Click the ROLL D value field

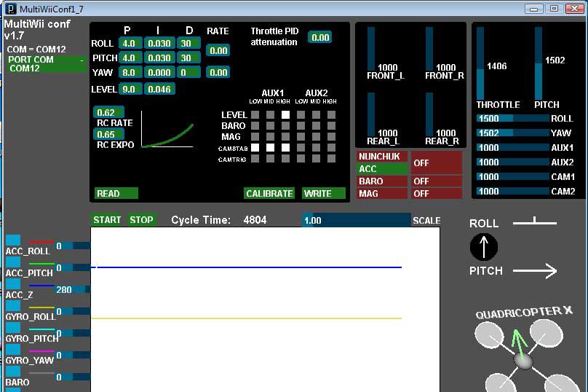point(188,43)
